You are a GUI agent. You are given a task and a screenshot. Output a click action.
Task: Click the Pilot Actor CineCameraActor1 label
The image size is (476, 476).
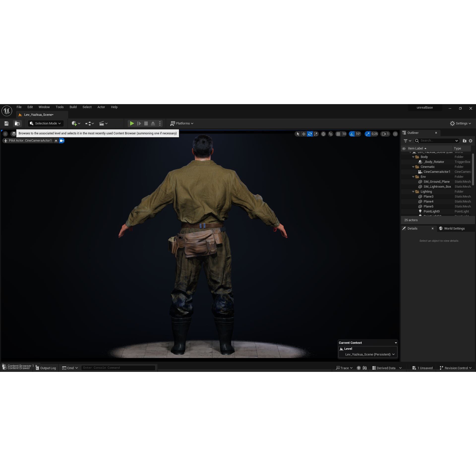pos(28,141)
